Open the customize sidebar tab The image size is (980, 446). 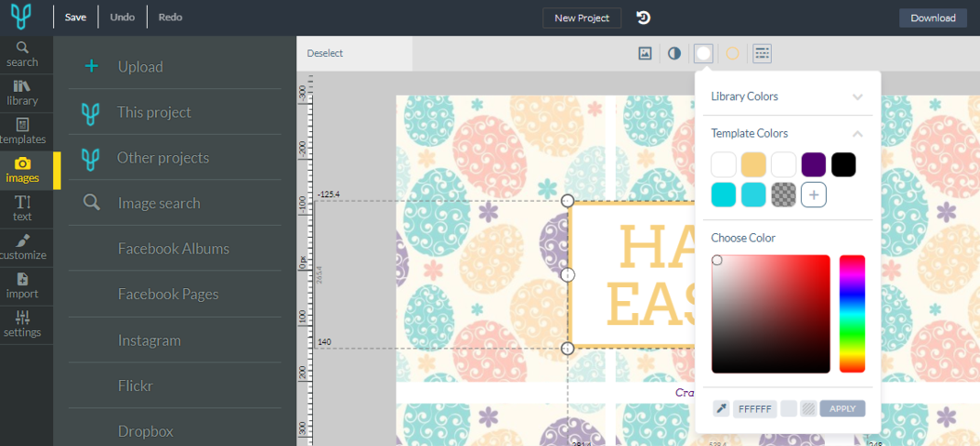point(22,247)
